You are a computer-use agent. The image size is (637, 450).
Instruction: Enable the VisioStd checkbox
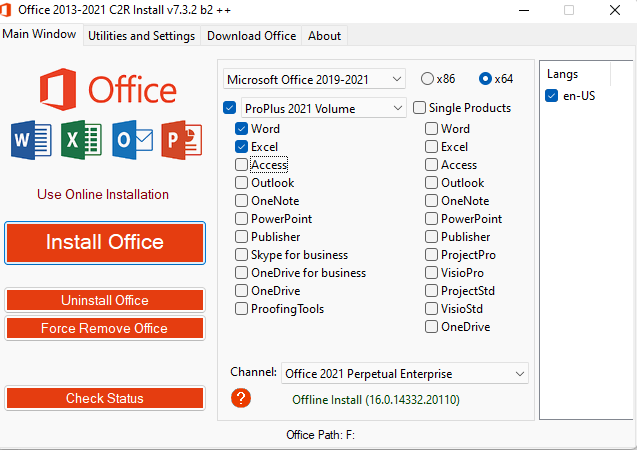[x=431, y=309]
